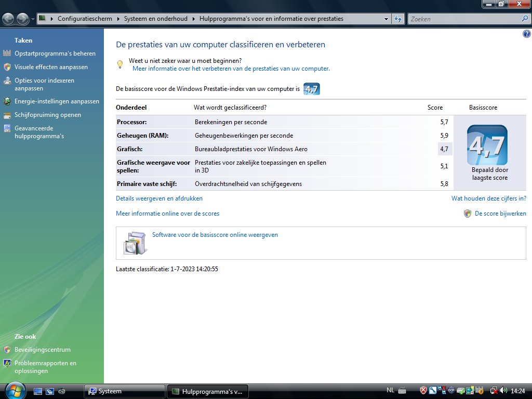
Task: Click Details weergeven en afdrukken
Action: pos(159,198)
